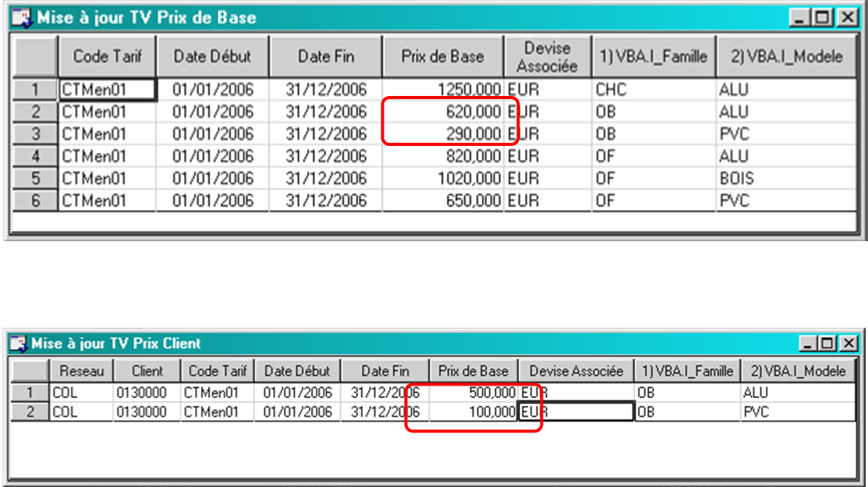The width and height of the screenshot is (868, 487).
Task: Click price cell 500,000 in Prix Client
Action: (473, 393)
